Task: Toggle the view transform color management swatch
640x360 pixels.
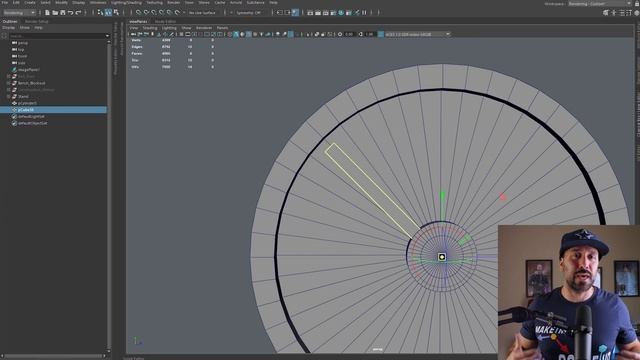Action: tap(381, 34)
